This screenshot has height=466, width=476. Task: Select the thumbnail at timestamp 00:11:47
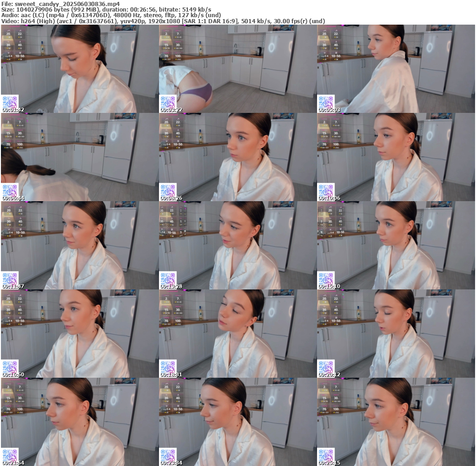point(80,245)
